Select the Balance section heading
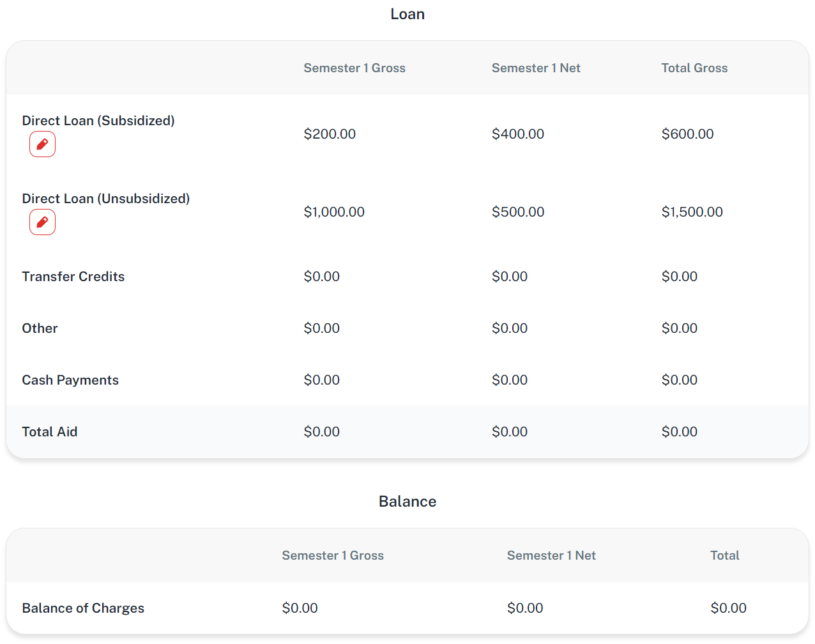The height and width of the screenshot is (644, 815). point(407,502)
